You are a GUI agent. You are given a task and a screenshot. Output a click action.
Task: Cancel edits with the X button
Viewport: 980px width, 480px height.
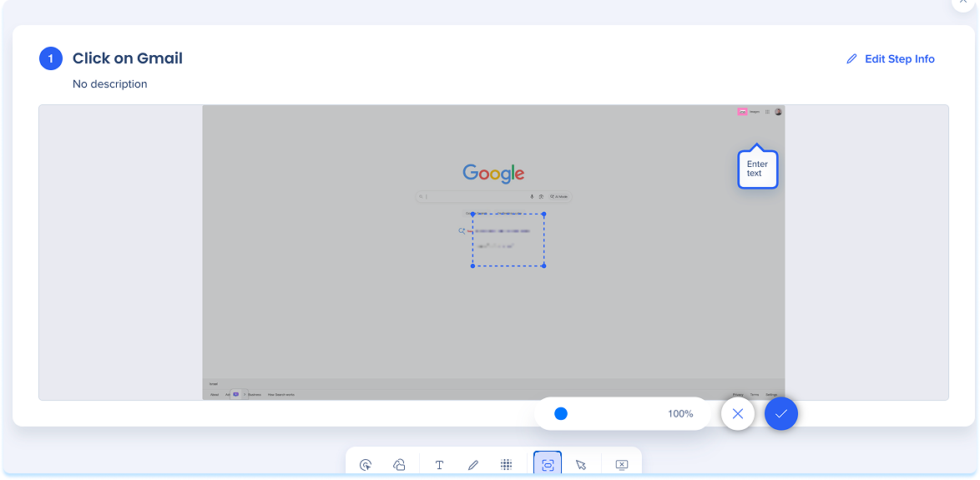(738, 413)
